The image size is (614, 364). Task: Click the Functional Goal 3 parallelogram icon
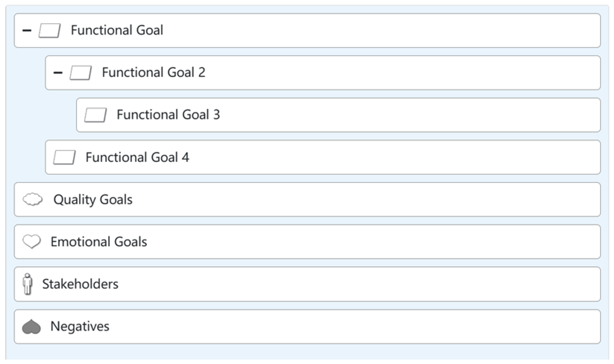point(95,115)
